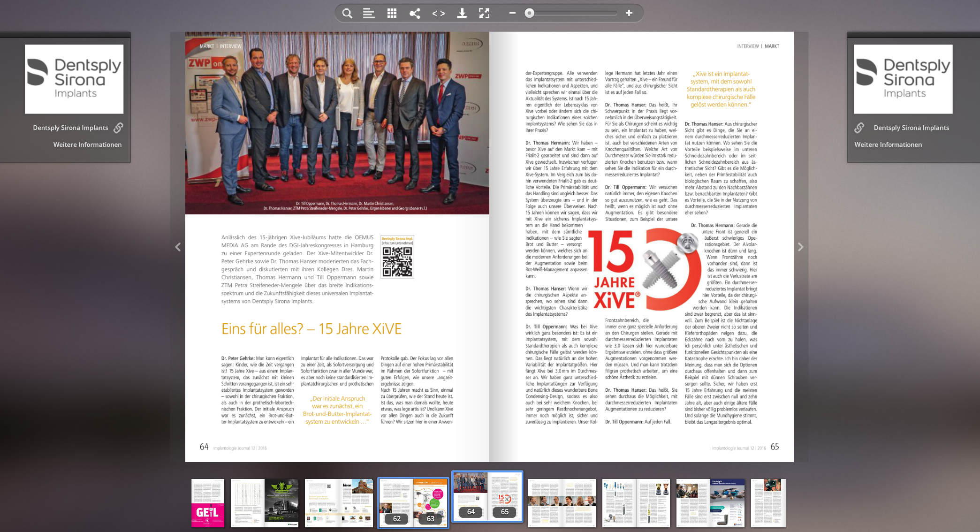The height and width of the screenshot is (532, 980).
Task: Click the right Dentsply Sirona logo image
Action: pyautogui.click(x=903, y=79)
